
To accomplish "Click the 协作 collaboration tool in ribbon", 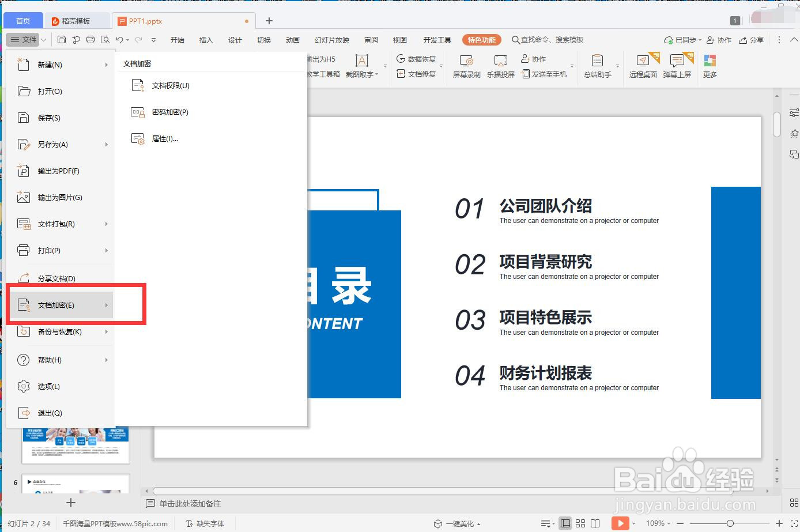I will pyautogui.click(x=533, y=59).
